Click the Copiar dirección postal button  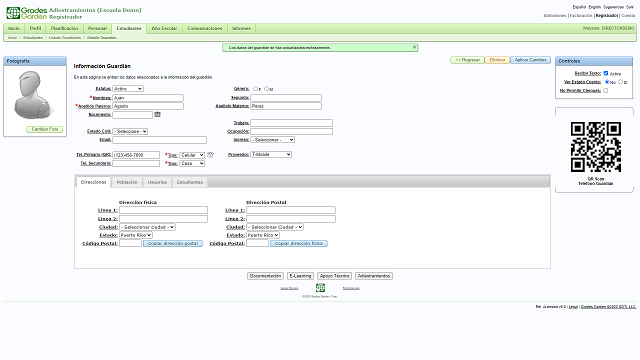(x=173, y=243)
